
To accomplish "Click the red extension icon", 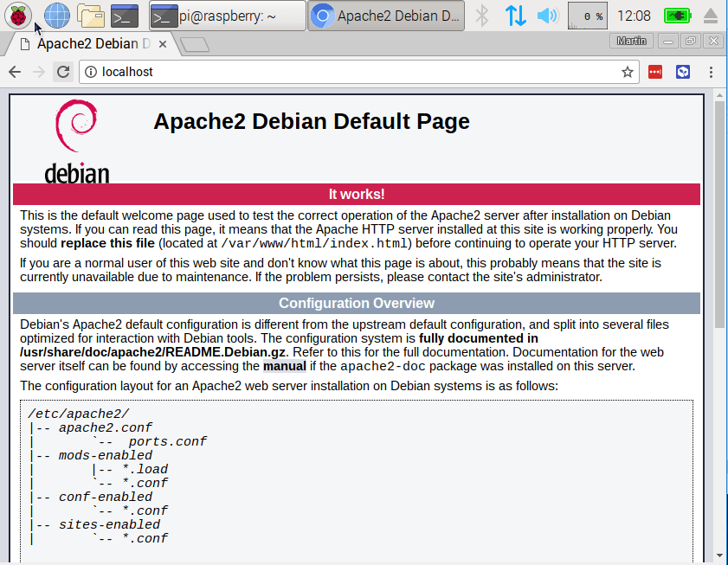I will click(x=655, y=72).
